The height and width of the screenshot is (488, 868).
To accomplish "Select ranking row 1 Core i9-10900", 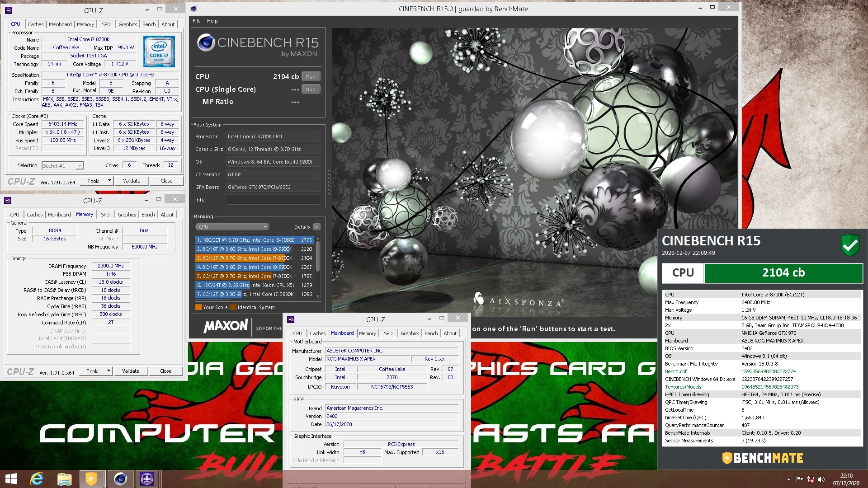I will click(255, 240).
